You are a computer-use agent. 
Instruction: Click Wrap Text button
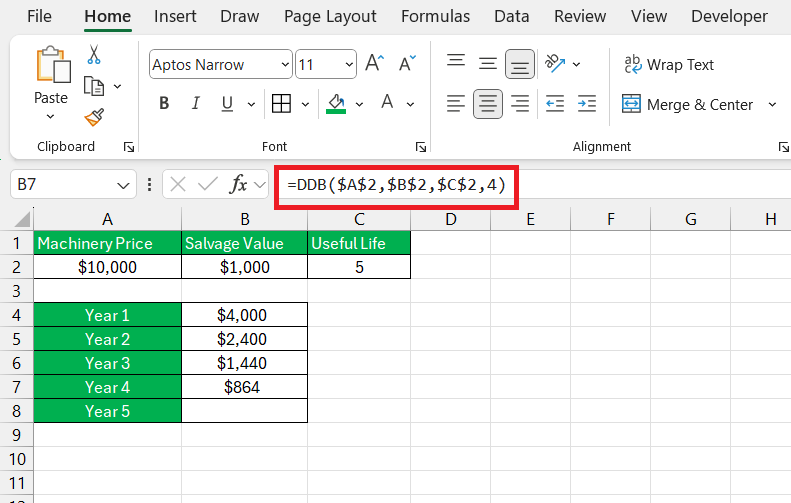pyautogui.click(x=669, y=65)
